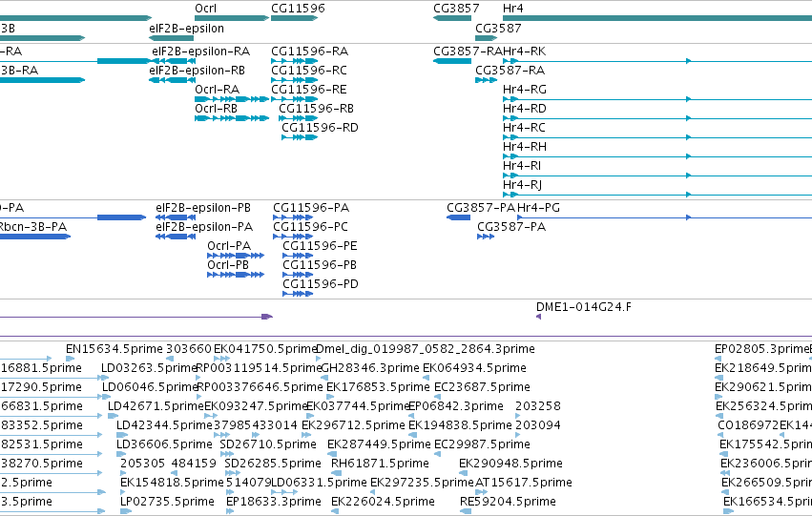Select transcript CG11596-RA
The image size is (812, 516).
click(x=294, y=61)
